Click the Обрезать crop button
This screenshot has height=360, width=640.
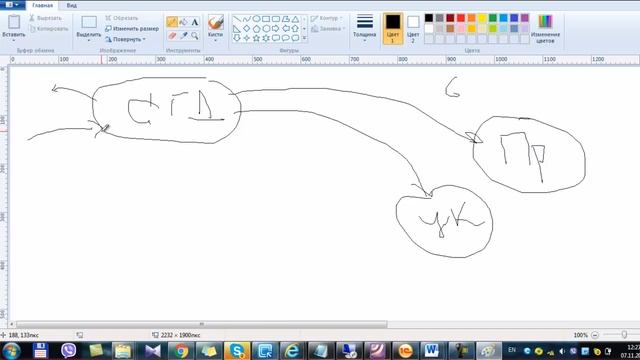click(x=122, y=18)
